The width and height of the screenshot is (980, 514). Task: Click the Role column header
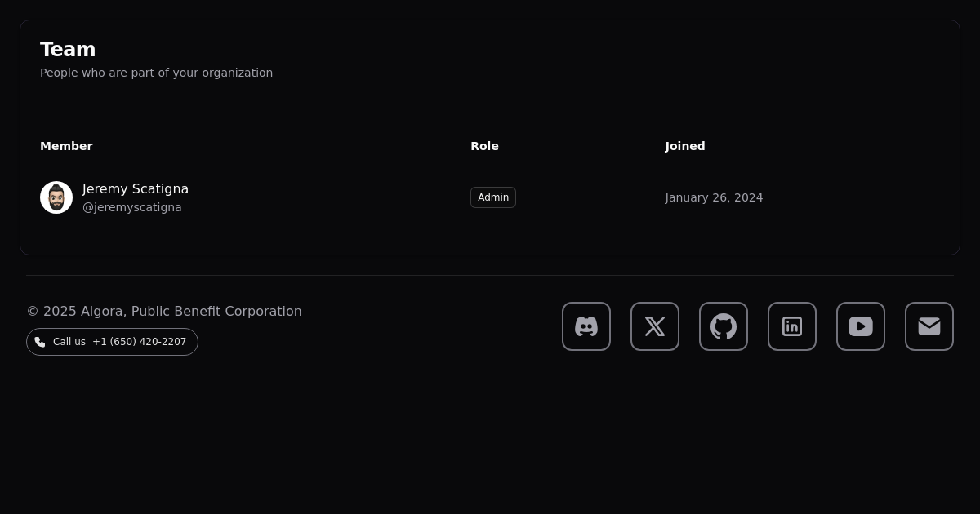coord(484,146)
